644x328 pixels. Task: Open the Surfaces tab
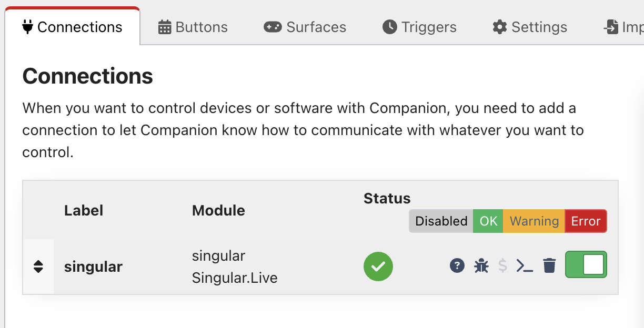[x=305, y=27]
